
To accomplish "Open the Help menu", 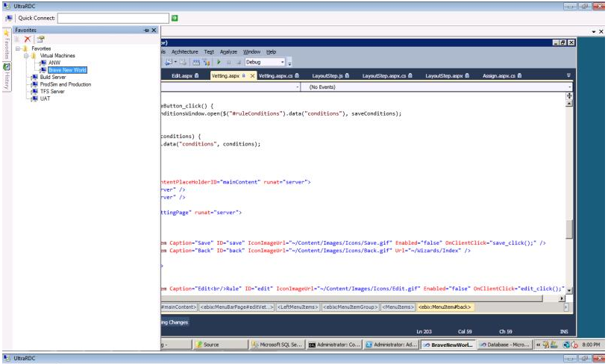I will [271, 51].
